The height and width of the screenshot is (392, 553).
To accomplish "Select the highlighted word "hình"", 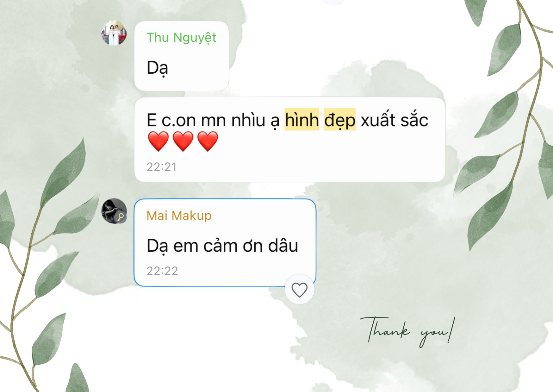I will coord(302,120).
